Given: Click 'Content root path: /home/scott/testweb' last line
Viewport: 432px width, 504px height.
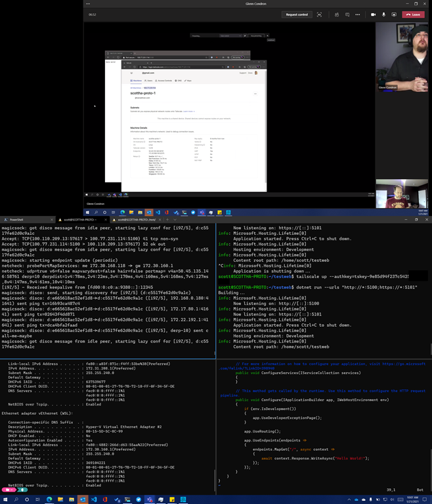Looking at the screenshot, I should [281, 346].
